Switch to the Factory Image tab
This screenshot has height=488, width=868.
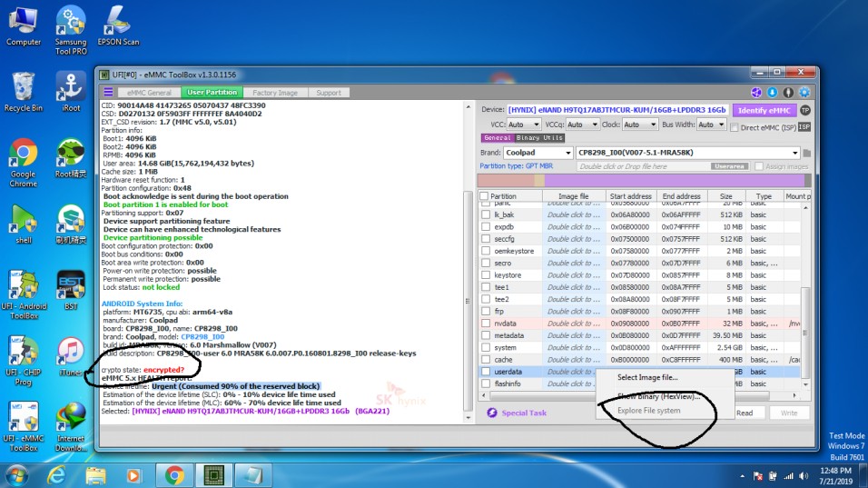point(275,93)
